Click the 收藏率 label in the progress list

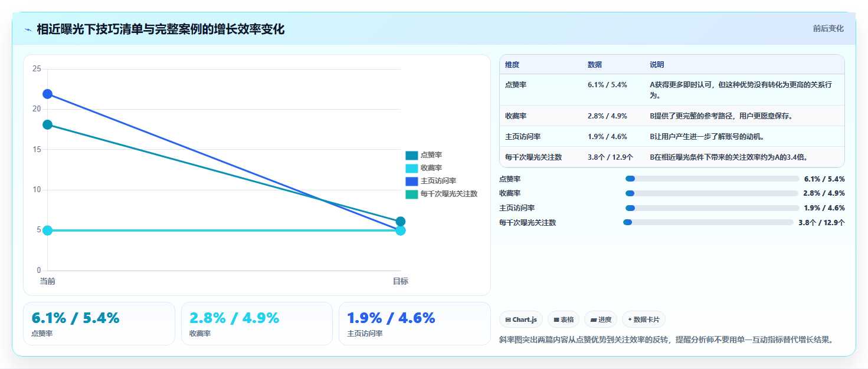510,193
